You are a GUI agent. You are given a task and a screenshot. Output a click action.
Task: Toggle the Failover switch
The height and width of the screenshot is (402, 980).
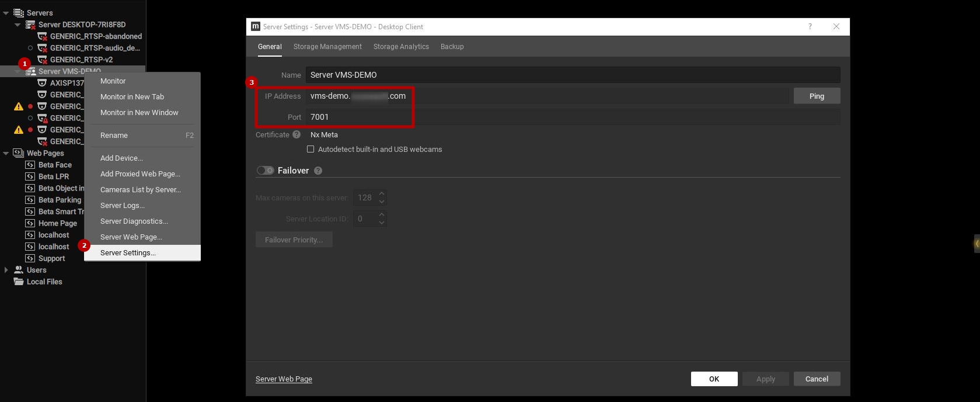(265, 171)
